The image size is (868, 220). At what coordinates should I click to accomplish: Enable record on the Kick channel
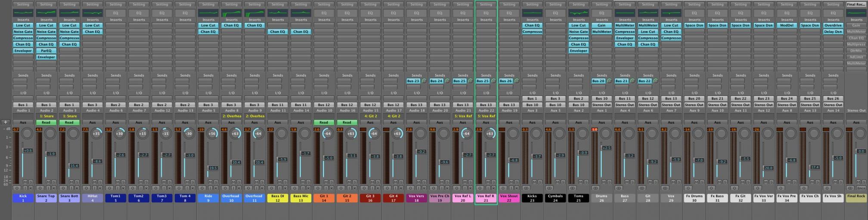click(x=31, y=188)
